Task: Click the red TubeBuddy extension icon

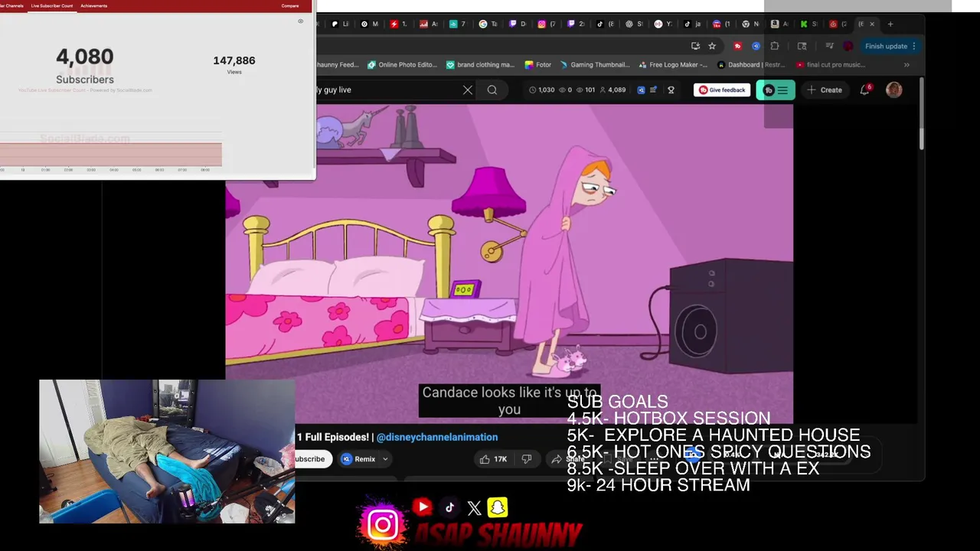Action: click(737, 46)
